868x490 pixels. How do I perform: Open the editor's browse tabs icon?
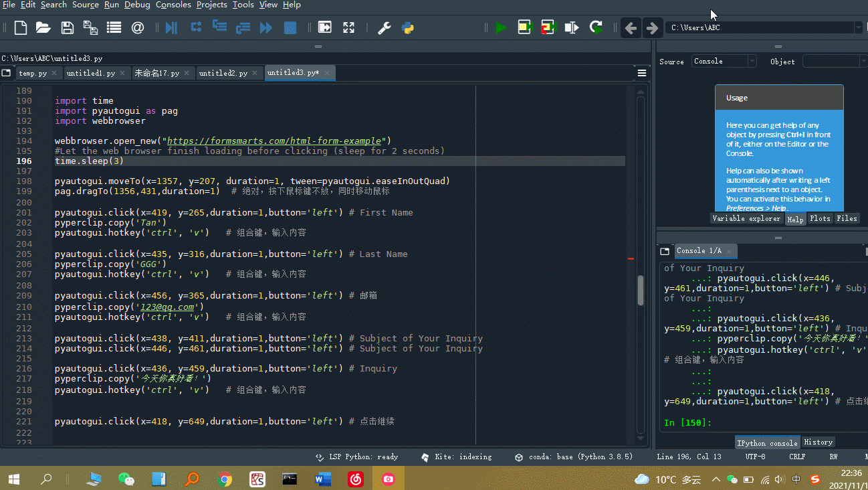point(6,73)
